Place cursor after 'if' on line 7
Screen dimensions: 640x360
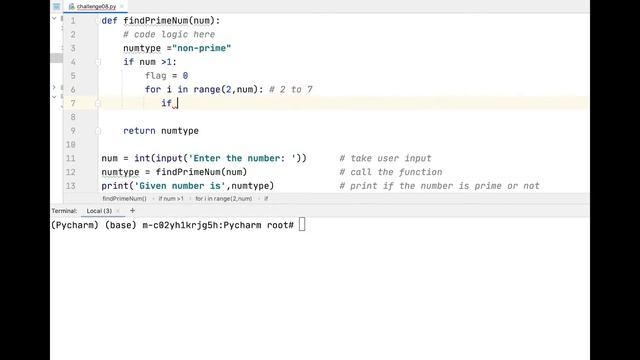tap(178, 103)
